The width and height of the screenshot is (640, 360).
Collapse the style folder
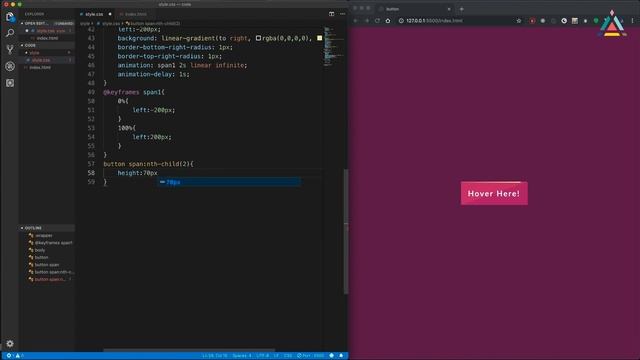(x=47, y=53)
